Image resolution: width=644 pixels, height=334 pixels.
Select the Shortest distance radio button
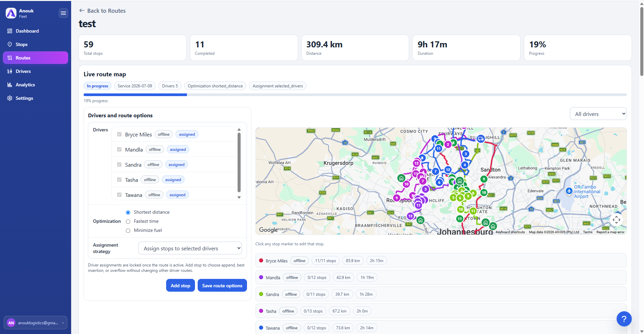(128, 212)
